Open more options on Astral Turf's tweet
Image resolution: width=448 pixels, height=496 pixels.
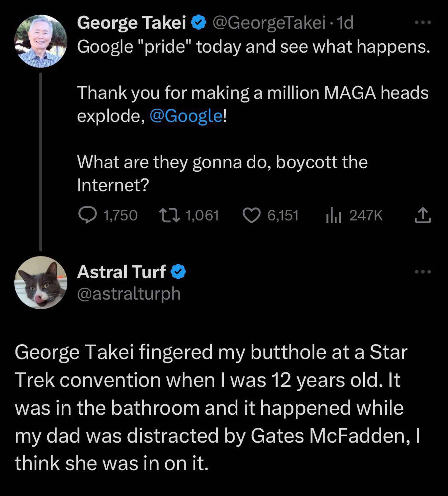(422, 272)
